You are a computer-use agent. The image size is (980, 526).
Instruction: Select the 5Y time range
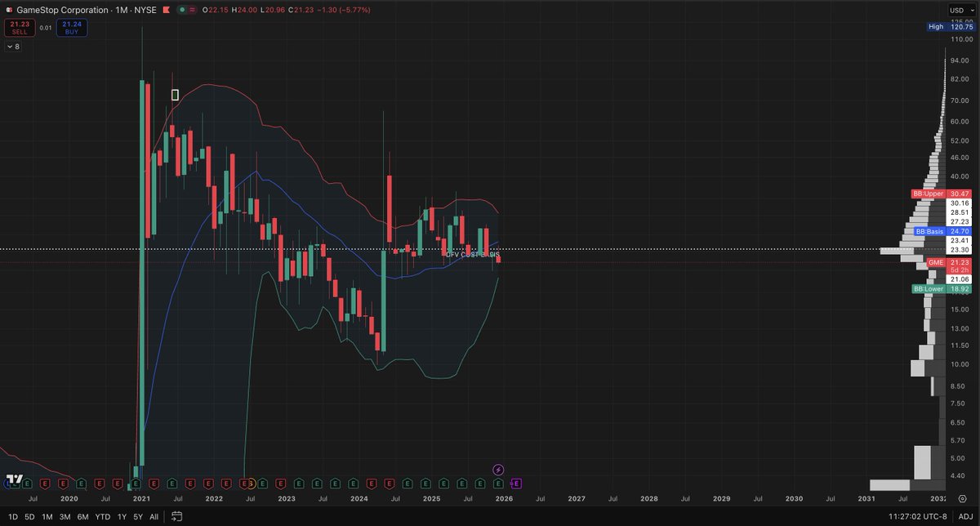click(x=138, y=516)
